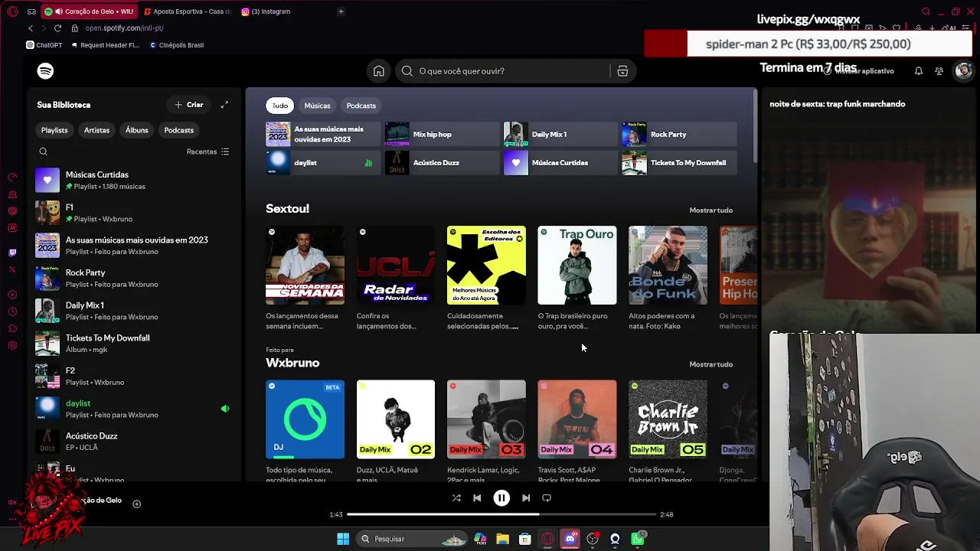
Task: Filter the library by Podcasts chip
Action: point(179,130)
